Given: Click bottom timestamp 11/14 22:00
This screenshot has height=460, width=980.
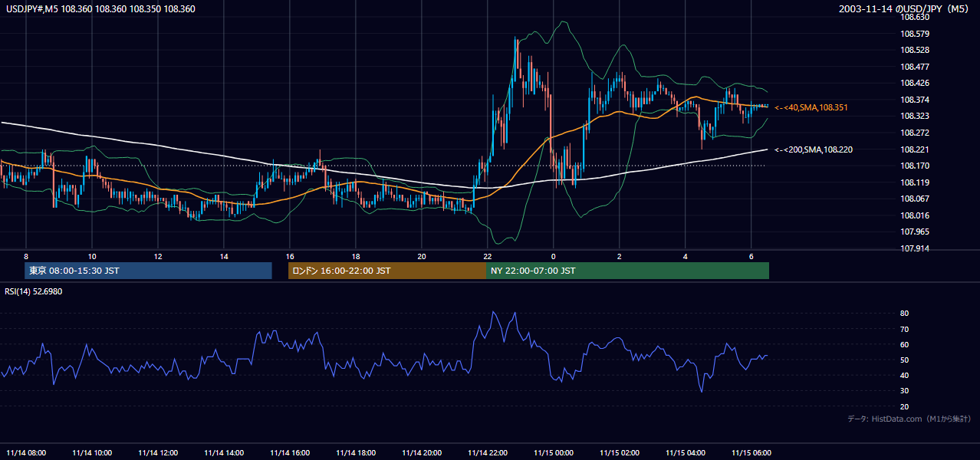Looking at the screenshot, I should tap(488, 453).
